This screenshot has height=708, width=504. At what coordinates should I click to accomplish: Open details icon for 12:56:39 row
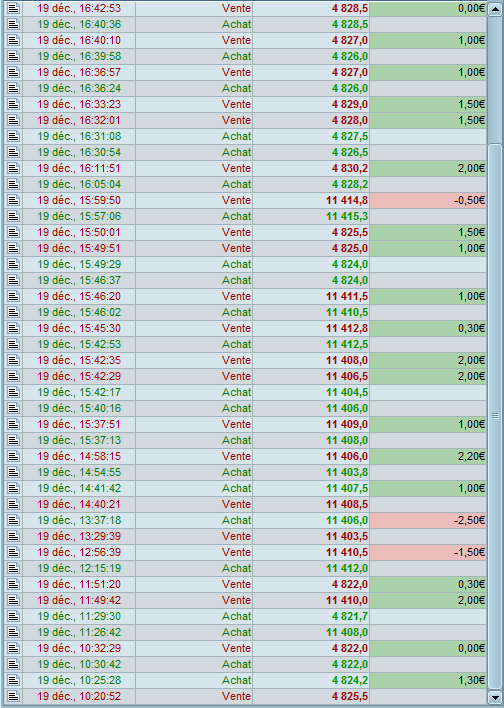coord(14,552)
